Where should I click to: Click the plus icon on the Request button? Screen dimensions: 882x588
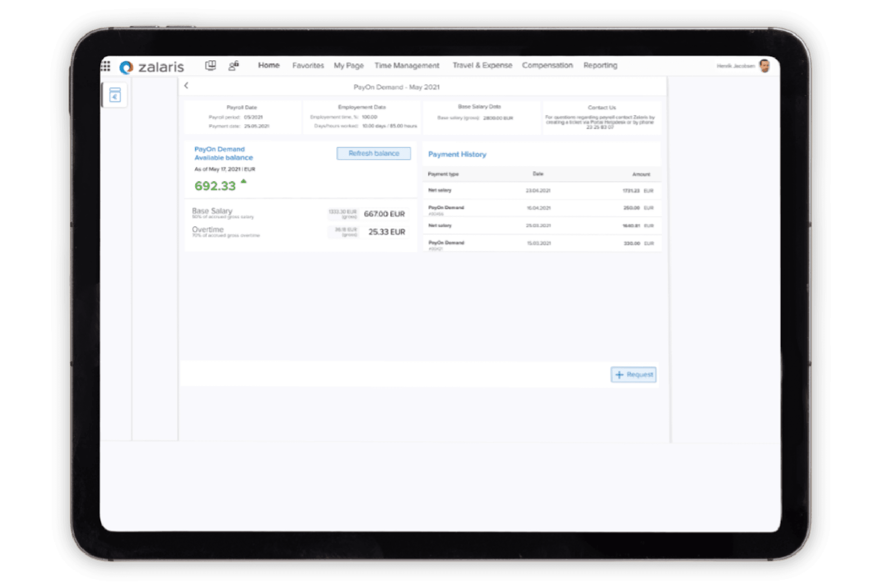click(620, 375)
